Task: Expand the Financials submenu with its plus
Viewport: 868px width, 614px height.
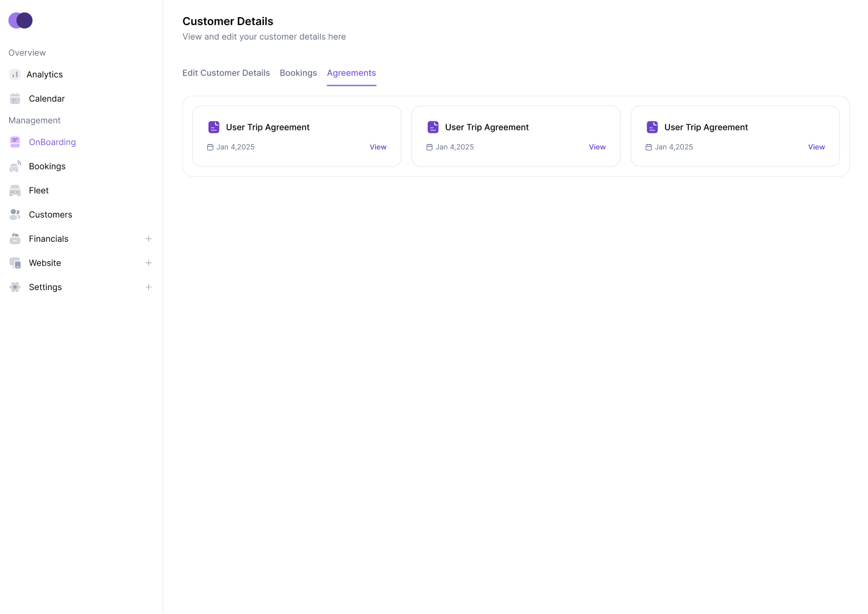Action: (x=148, y=239)
